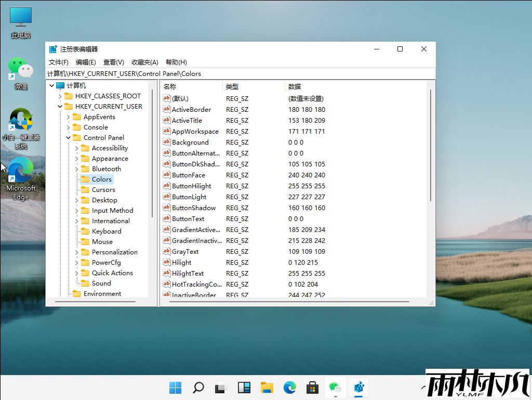Open the 收藏夹(A) favorites menu

144,62
